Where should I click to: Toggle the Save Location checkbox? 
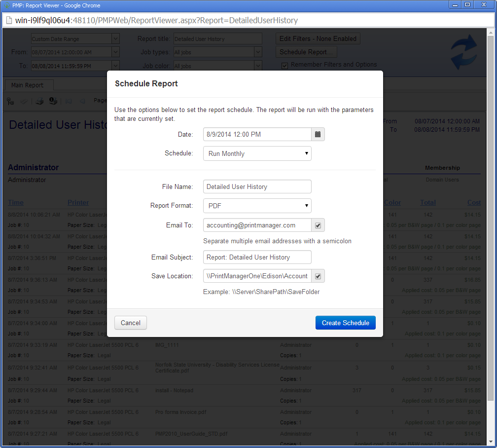318,276
